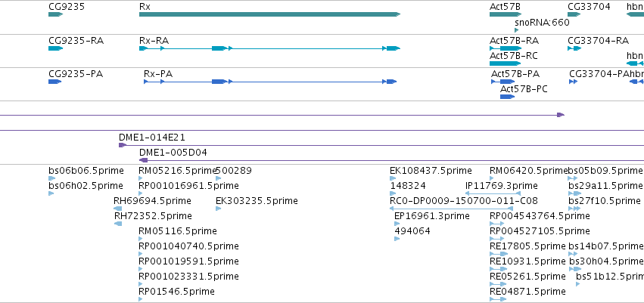Click the CG9235 gene arrow glyph
The width and height of the screenshot is (644, 303).
55,14
